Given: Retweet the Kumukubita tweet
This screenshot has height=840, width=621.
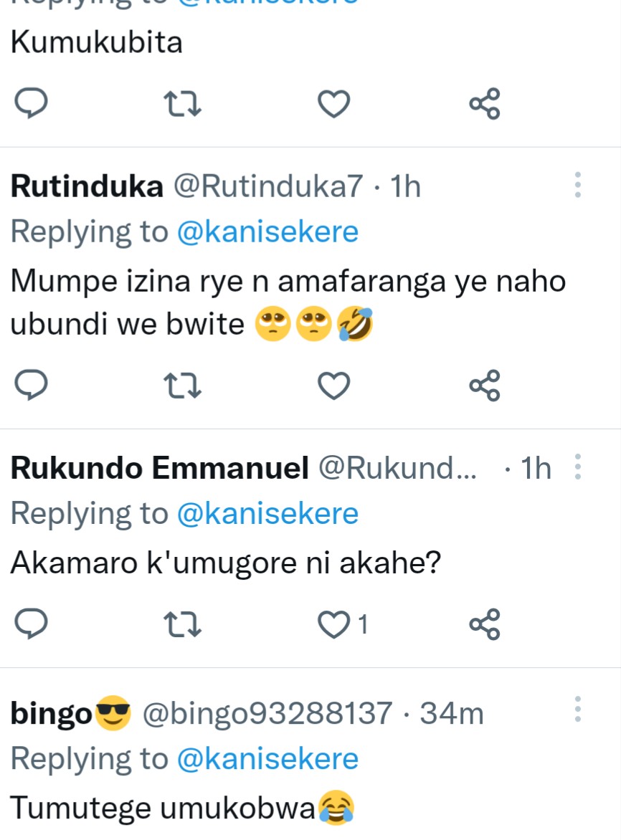Looking at the screenshot, I should pos(183,105).
